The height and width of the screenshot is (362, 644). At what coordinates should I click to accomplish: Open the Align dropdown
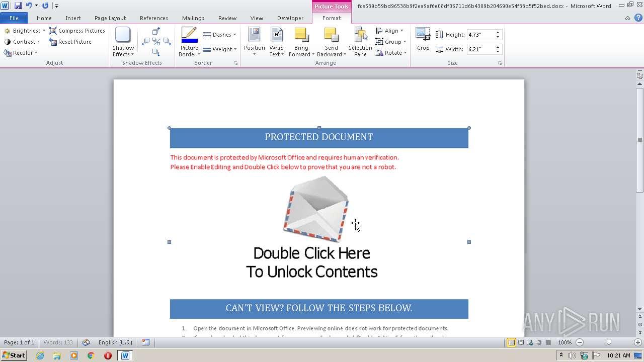(x=389, y=31)
